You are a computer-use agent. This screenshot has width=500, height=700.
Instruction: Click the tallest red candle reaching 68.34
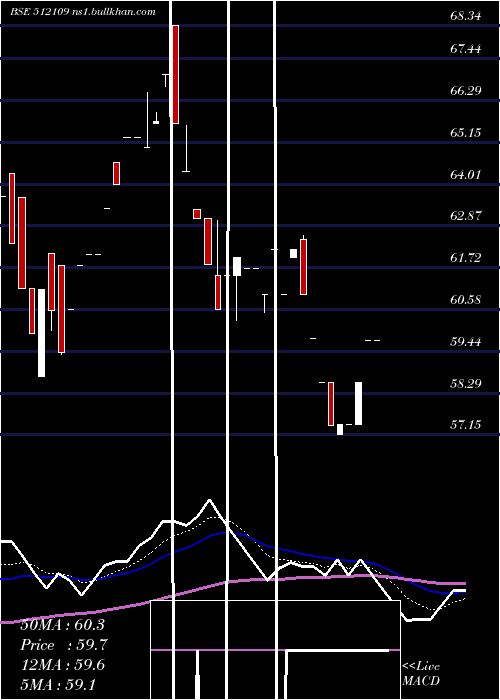coord(176,74)
